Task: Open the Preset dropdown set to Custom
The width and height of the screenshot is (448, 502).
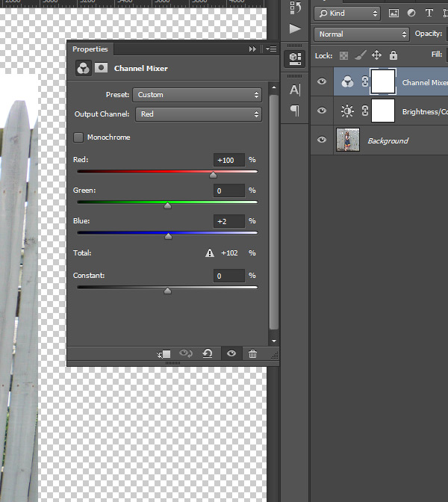Action: click(196, 95)
